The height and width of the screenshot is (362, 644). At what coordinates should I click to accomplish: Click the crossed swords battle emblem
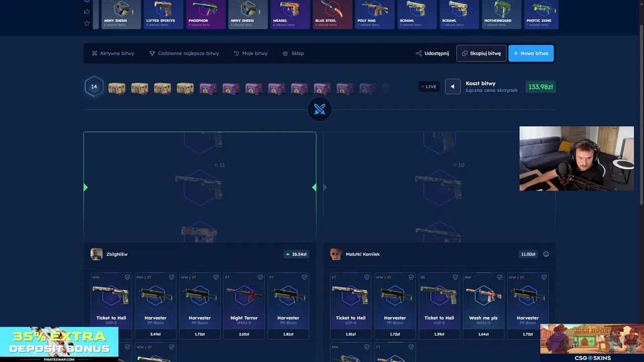click(319, 109)
